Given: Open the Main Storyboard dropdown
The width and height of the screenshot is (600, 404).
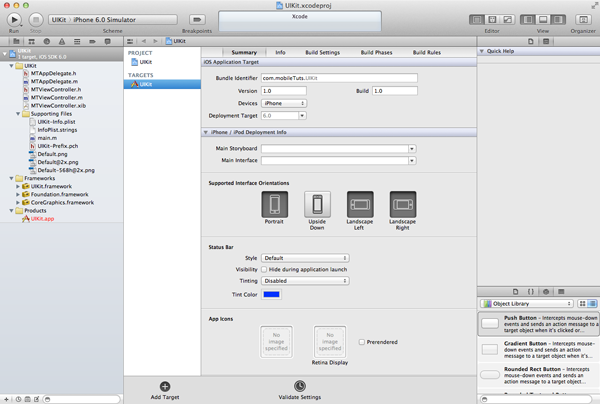Looking at the screenshot, I should click(x=412, y=148).
